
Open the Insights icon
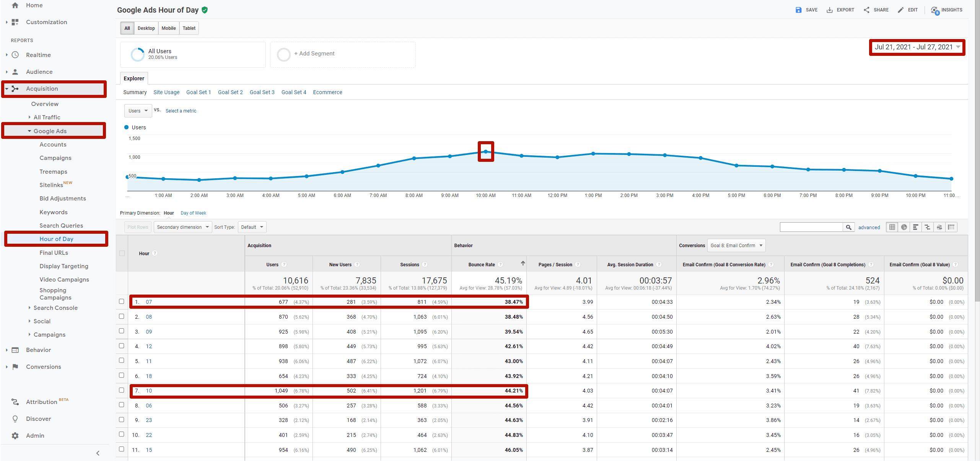tap(935, 10)
